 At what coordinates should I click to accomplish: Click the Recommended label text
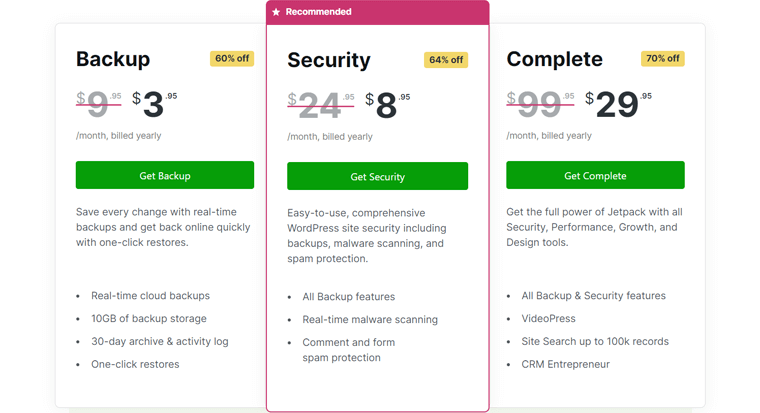tap(318, 12)
